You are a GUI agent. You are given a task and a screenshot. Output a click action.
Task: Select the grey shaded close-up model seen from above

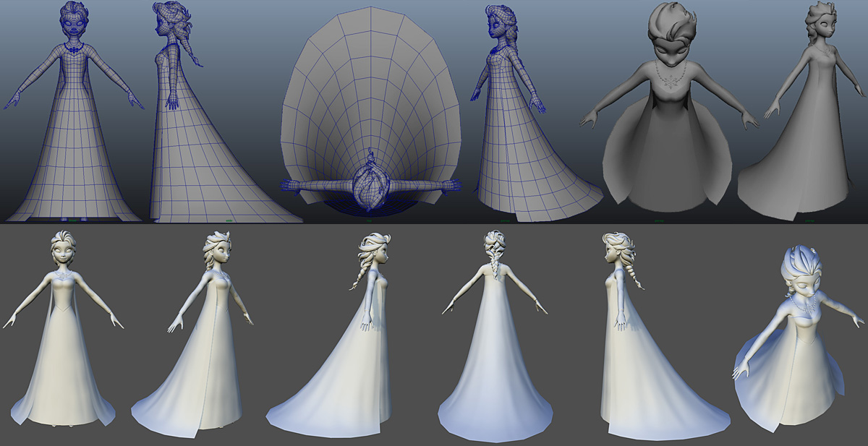click(x=671, y=106)
